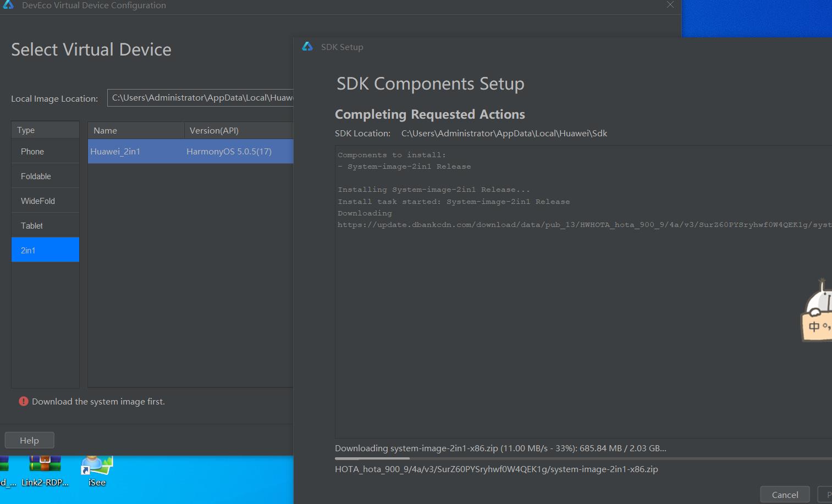Click the HOTA zip file path text
832x504 pixels.
click(x=497, y=469)
